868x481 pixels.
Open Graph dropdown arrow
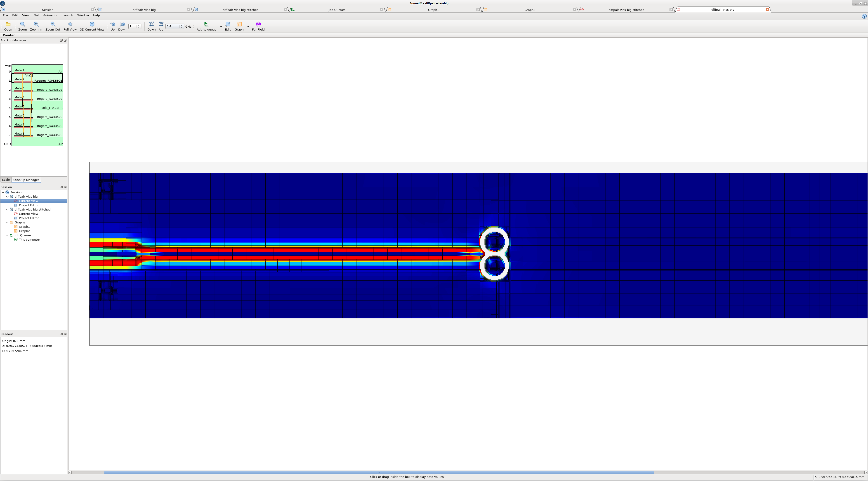(x=248, y=26)
